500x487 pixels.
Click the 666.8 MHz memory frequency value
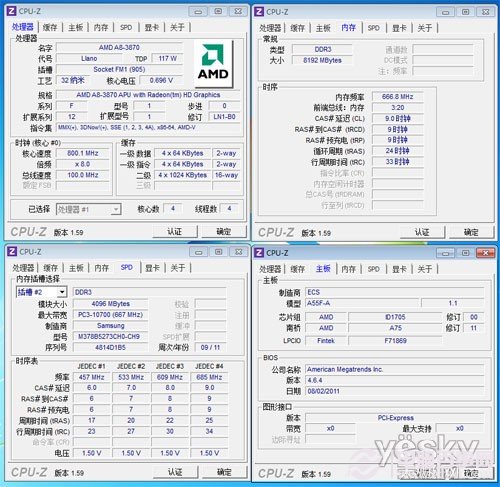[398, 97]
